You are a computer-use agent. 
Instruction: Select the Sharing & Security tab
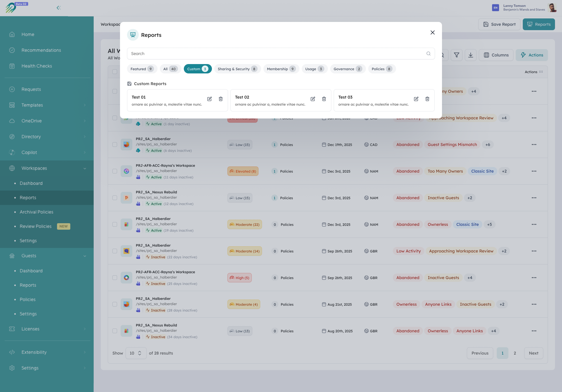(237, 69)
